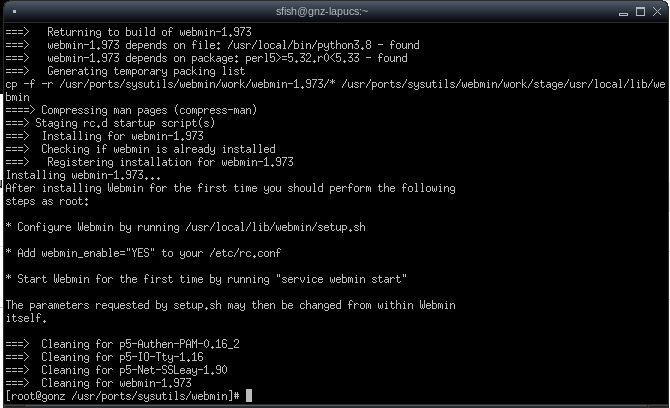Image resolution: width=670 pixels, height=408 pixels.
Task: Click the line Installing webmin-1.973...
Action: click(x=83, y=176)
